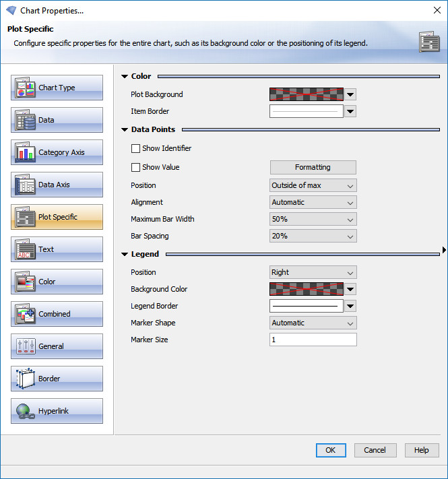Click the Plot Background color swatch
448x479 pixels.
307,94
